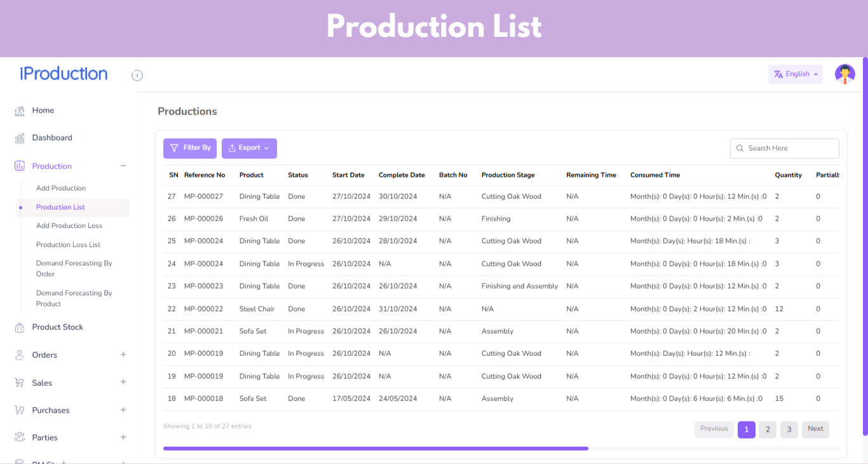
Task: Click the Home icon in sidebar
Action: [20, 111]
